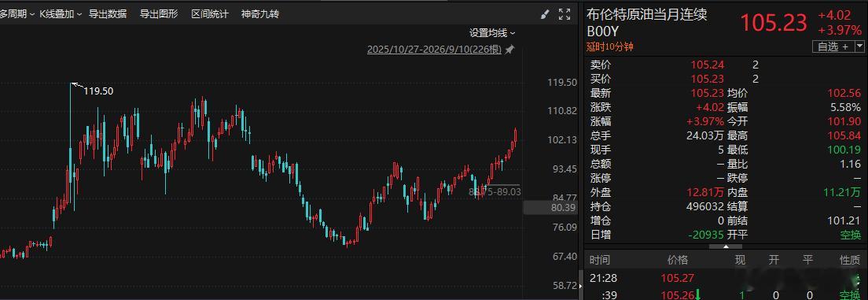Click the 布伦特原油当月连续 title
868x300 pixels.
[647, 14]
